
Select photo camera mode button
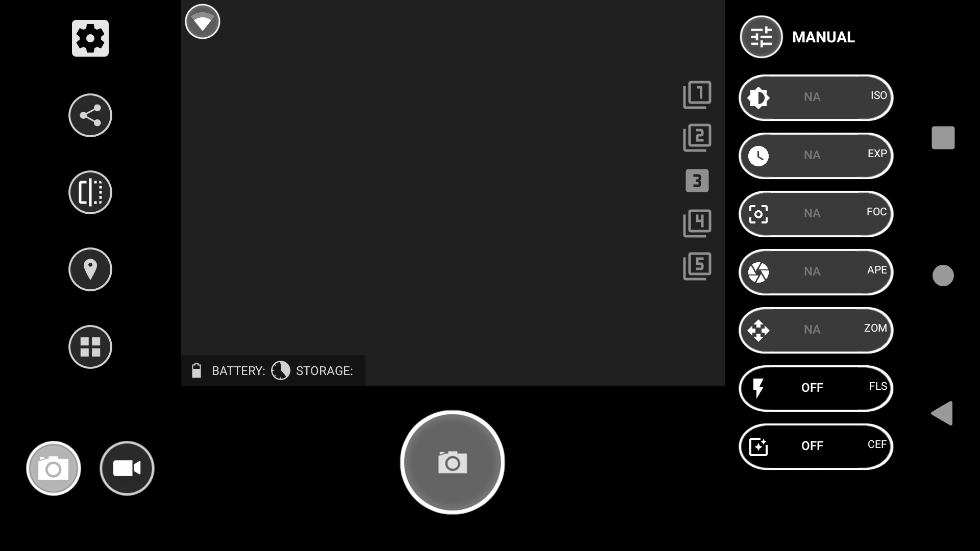coord(54,468)
